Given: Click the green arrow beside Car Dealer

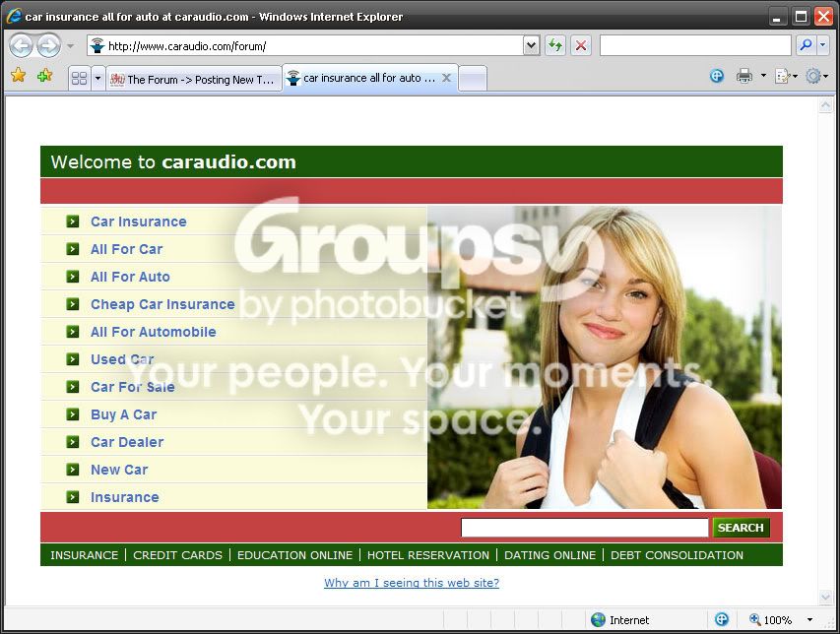Looking at the screenshot, I should [72, 442].
